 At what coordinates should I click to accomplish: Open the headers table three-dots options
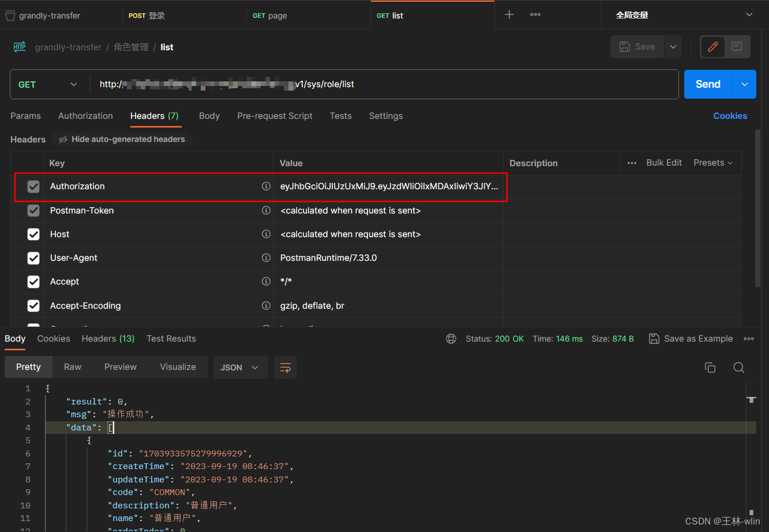coord(632,163)
